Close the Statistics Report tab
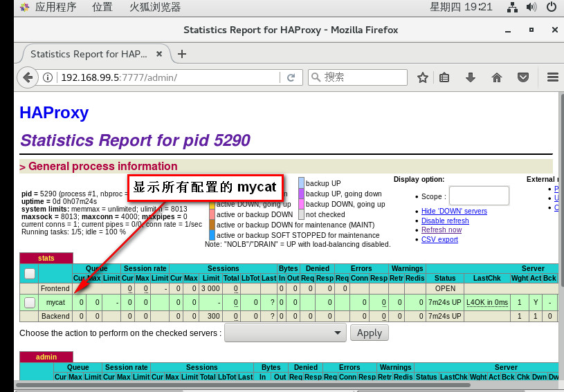 [159, 54]
